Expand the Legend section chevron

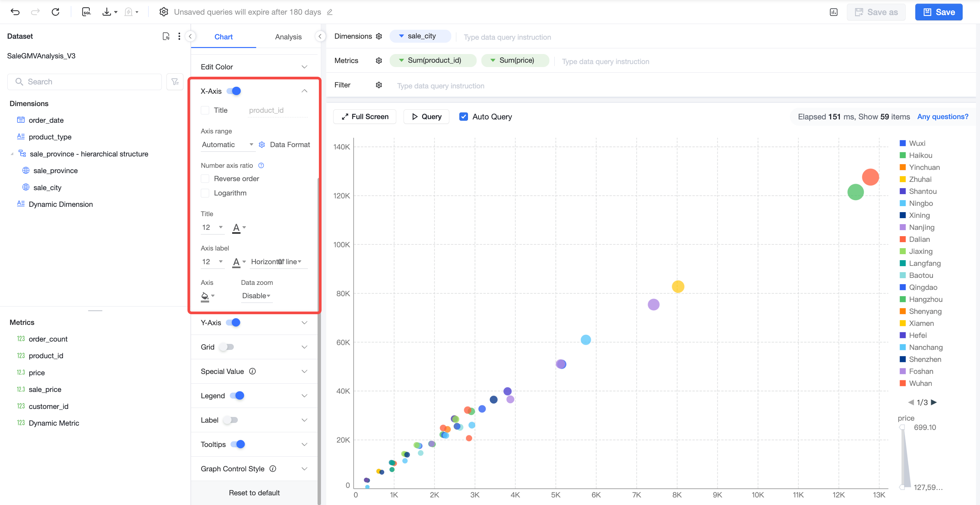pyautogui.click(x=304, y=396)
